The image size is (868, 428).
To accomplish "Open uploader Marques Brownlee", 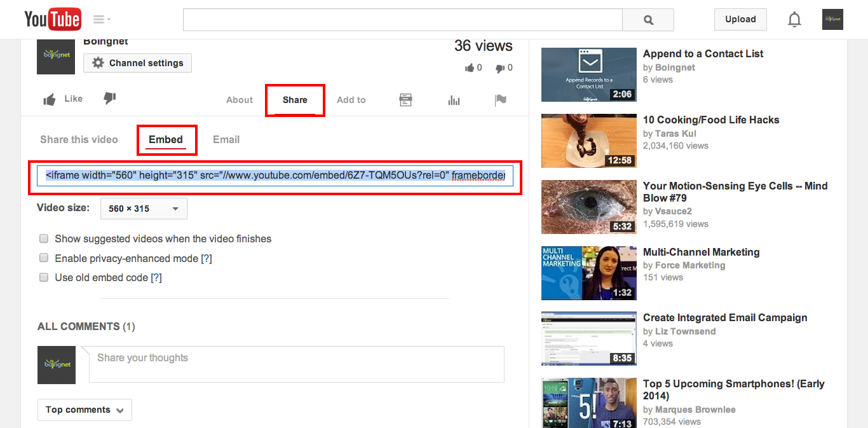I will [695, 410].
